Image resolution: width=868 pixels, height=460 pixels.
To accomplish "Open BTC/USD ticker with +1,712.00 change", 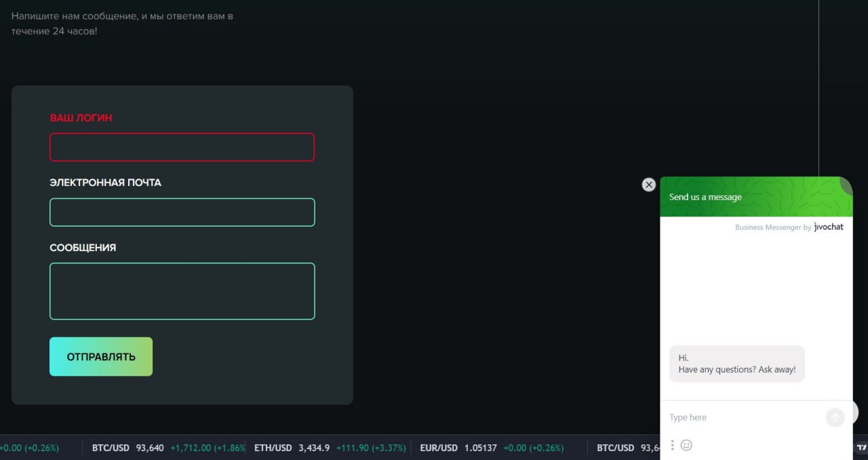I will coord(168,448).
